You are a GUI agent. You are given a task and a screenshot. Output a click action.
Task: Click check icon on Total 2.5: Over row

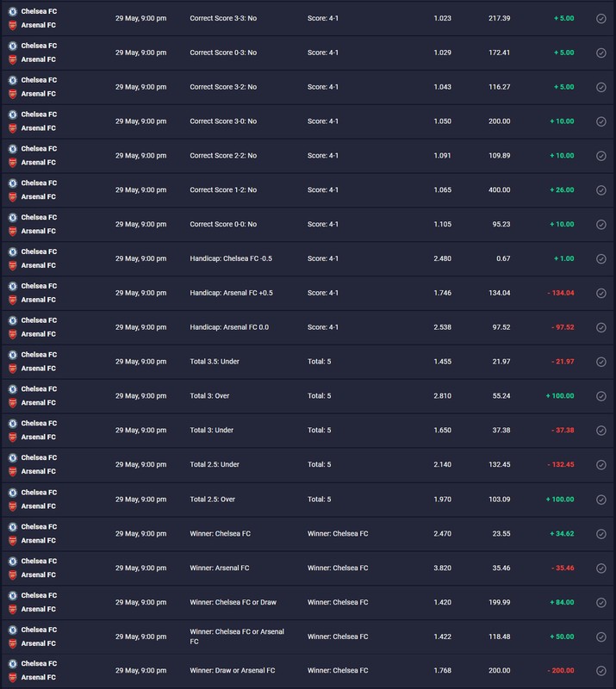pyautogui.click(x=600, y=500)
